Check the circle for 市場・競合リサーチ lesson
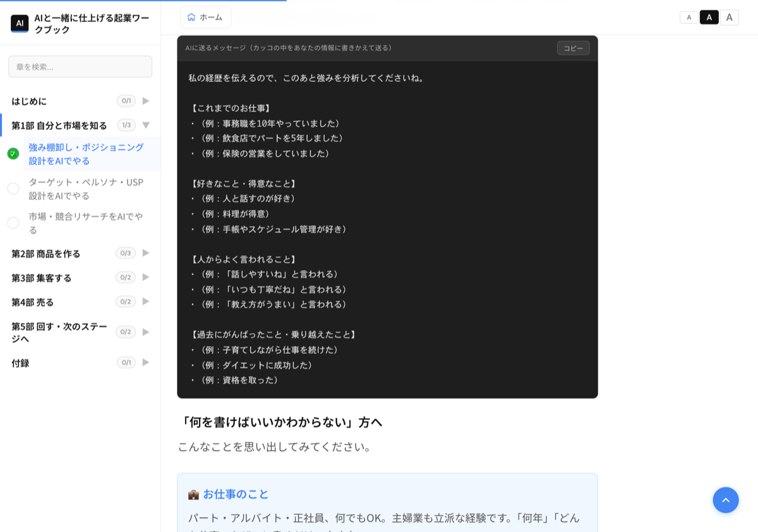The width and height of the screenshot is (758, 532). click(x=13, y=222)
